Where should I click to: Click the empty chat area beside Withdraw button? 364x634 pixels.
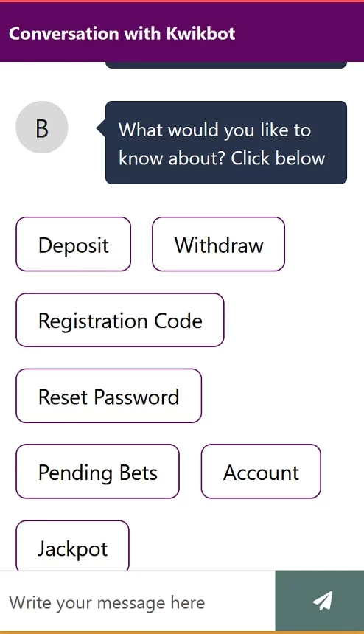click(323, 244)
